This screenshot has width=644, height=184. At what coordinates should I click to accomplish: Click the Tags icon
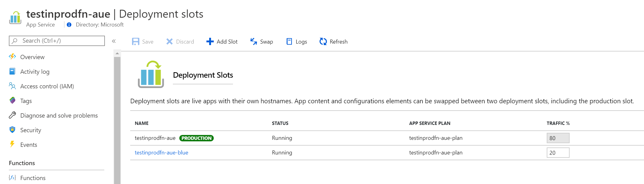(x=12, y=101)
